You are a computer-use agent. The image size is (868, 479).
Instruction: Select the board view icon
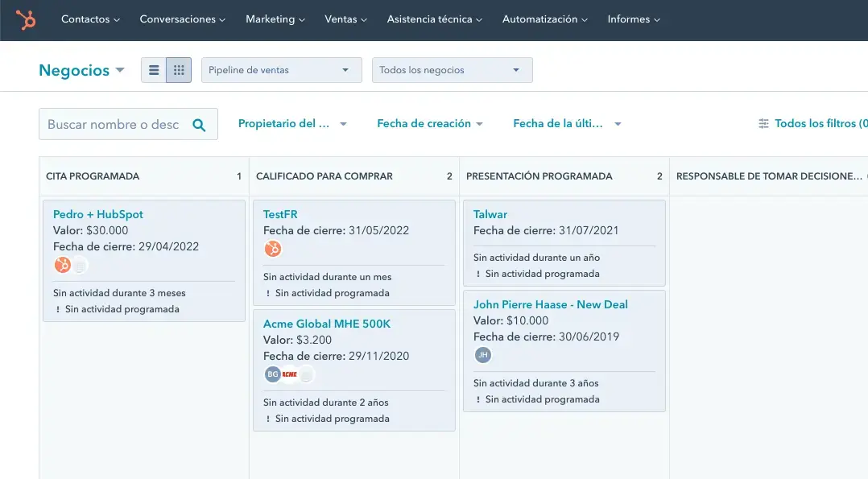[x=177, y=70]
